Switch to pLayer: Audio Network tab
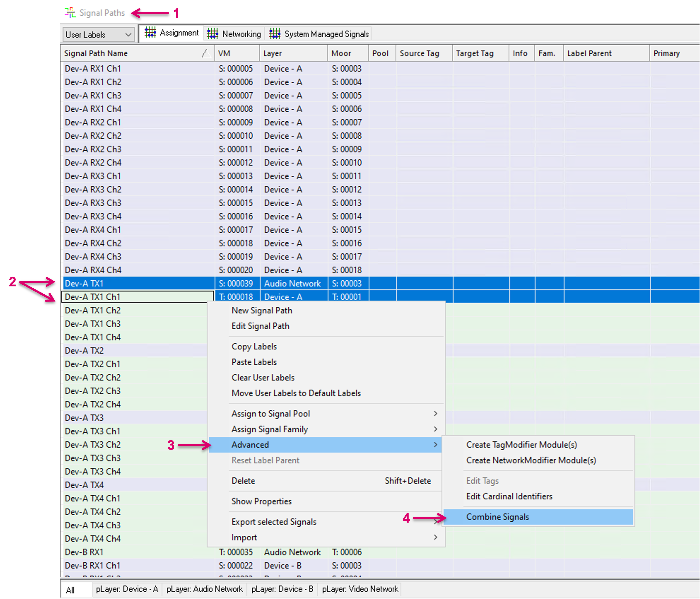The height and width of the screenshot is (599, 700). coord(204,589)
